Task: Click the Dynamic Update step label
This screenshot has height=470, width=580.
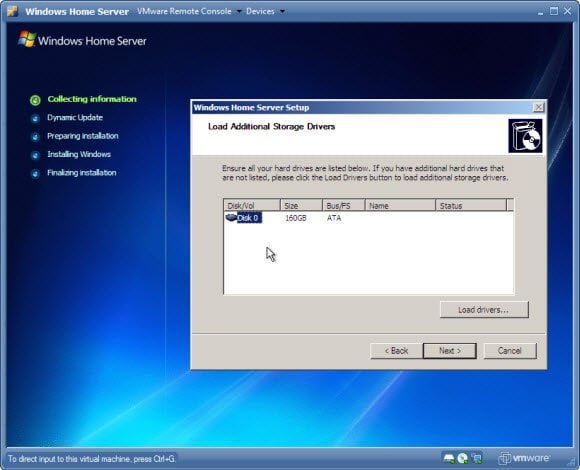Action: pos(75,118)
